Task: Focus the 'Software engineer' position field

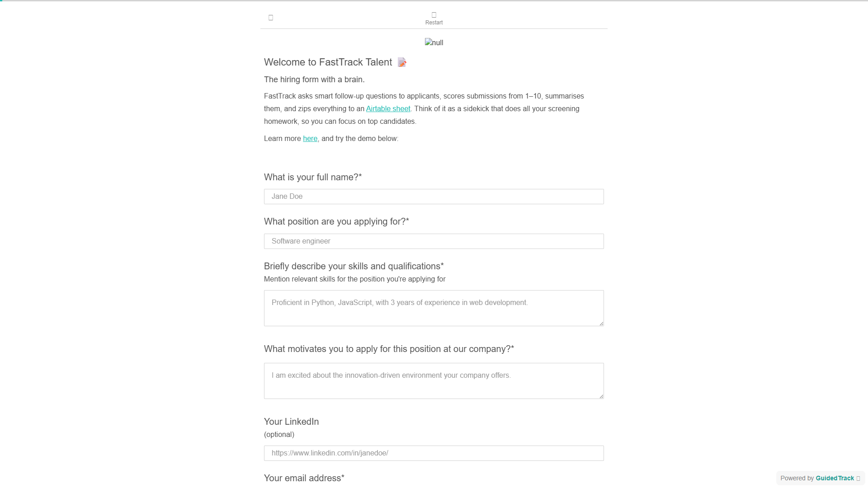Action: [x=434, y=241]
